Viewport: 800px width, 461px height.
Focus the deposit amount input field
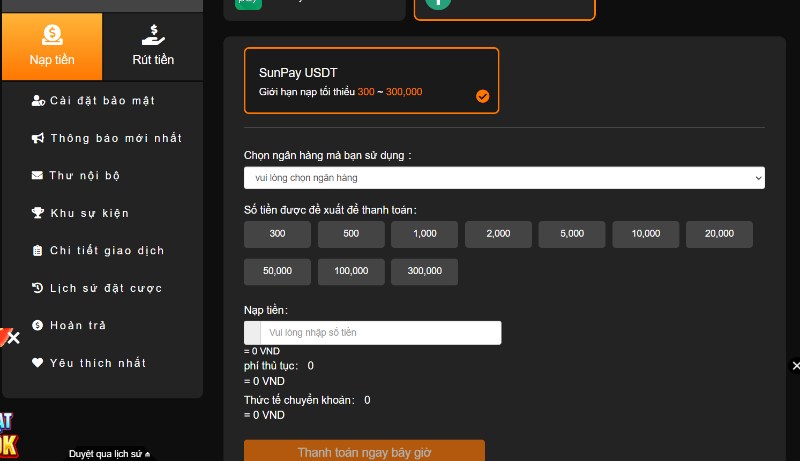pos(383,333)
